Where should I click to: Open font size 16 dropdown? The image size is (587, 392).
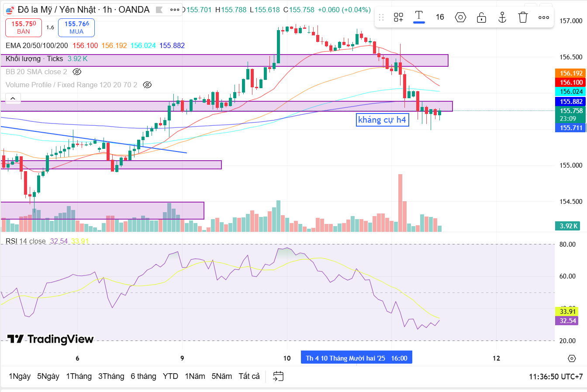click(440, 17)
